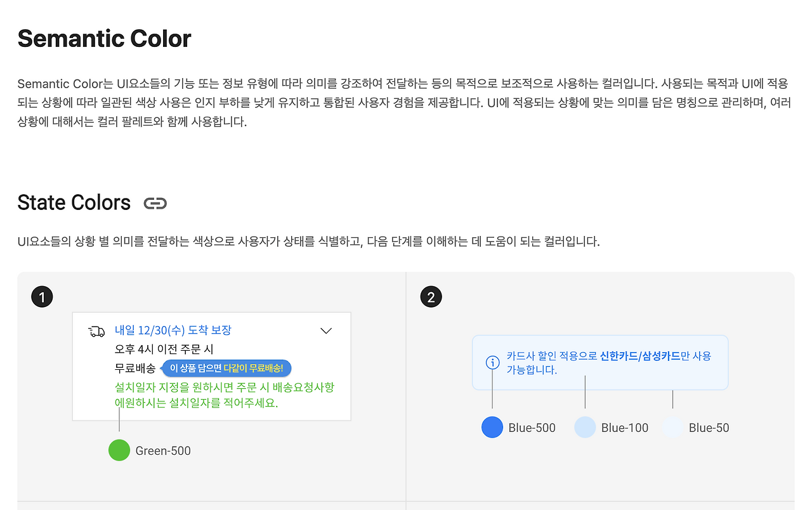Click the blue free-shipping tooltip bubble
Screen dimensions: 812x510
tap(227, 369)
